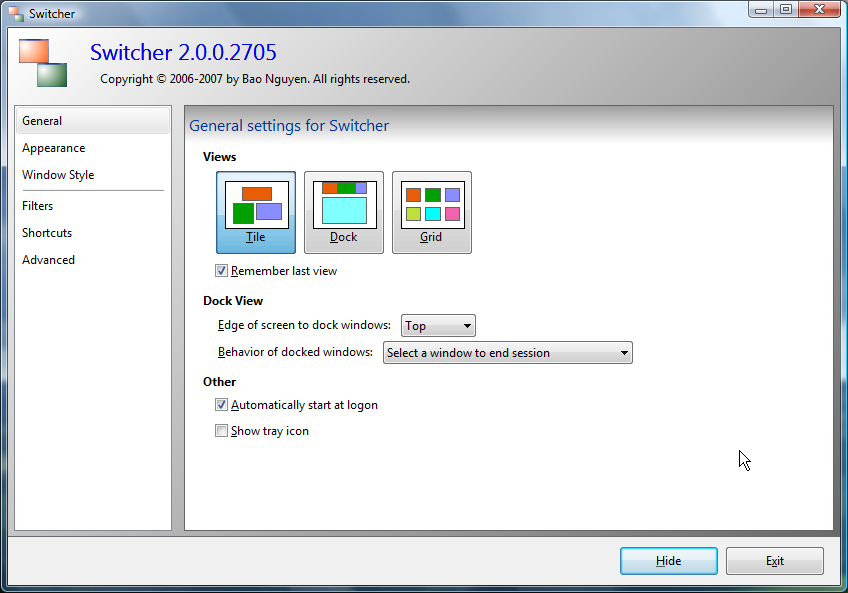
Task: Click the copyright Bao Nguyen text
Action: pyautogui.click(x=255, y=79)
